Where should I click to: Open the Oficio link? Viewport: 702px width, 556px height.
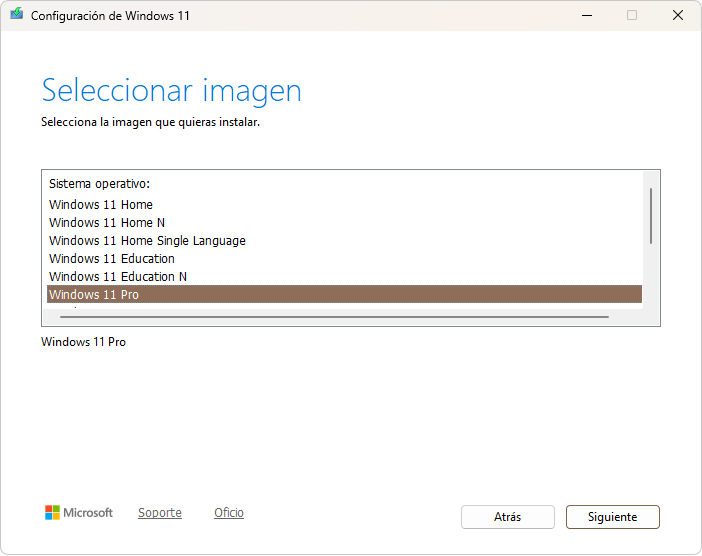229,513
